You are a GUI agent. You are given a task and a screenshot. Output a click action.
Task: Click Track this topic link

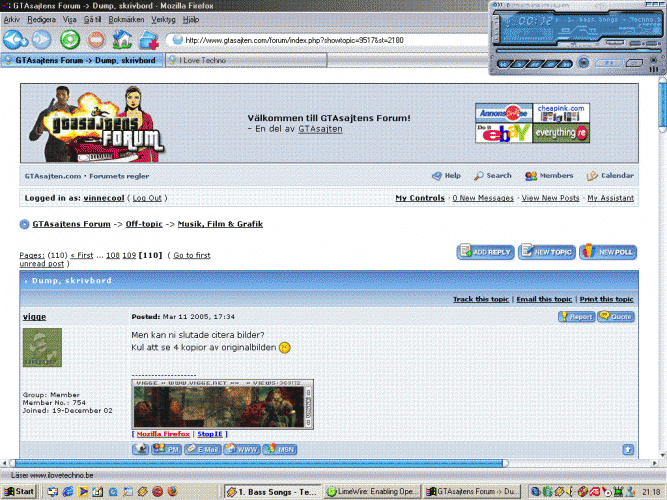[481, 299]
